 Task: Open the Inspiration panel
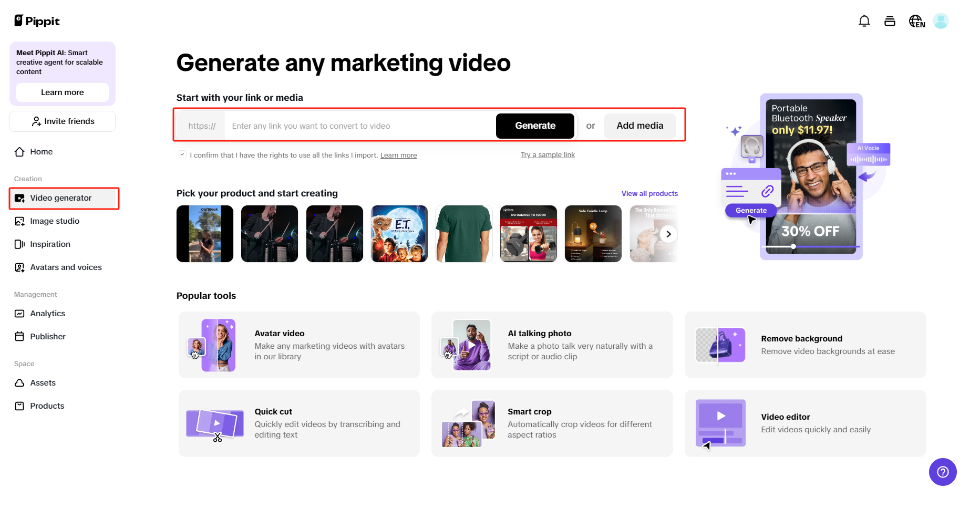click(x=50, y=244)
